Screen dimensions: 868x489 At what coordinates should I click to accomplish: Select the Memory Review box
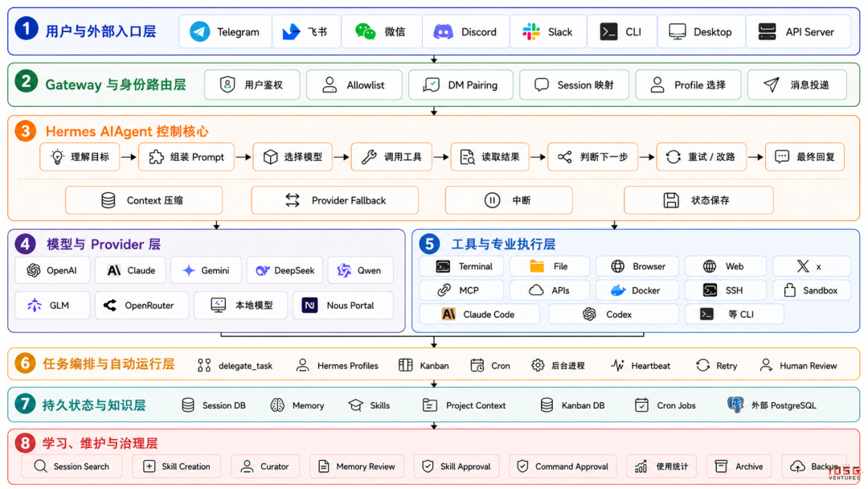357,466
